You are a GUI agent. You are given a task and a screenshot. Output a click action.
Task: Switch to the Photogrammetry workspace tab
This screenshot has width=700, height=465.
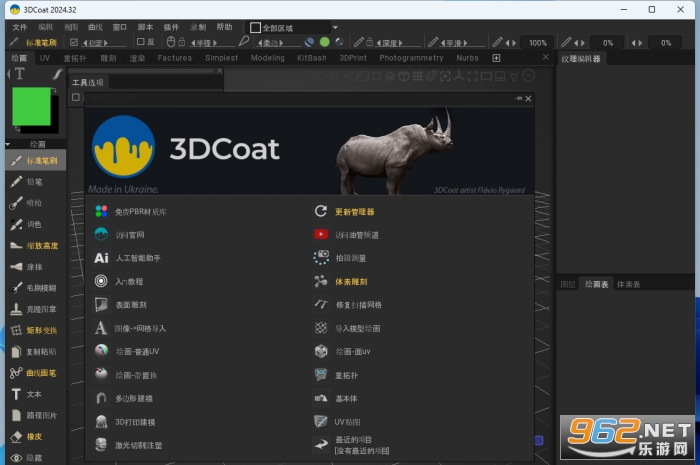coord(411,58)
